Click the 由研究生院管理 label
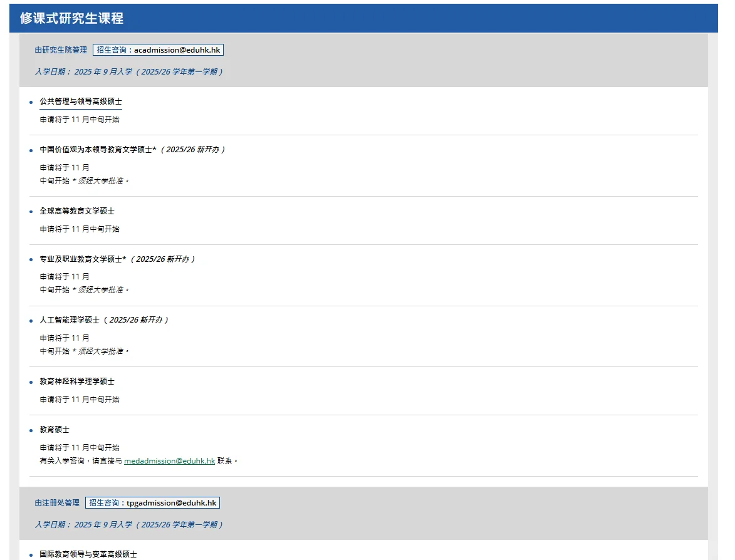The image size is (735, 560). pyautogui.click(x=61, y=50)
